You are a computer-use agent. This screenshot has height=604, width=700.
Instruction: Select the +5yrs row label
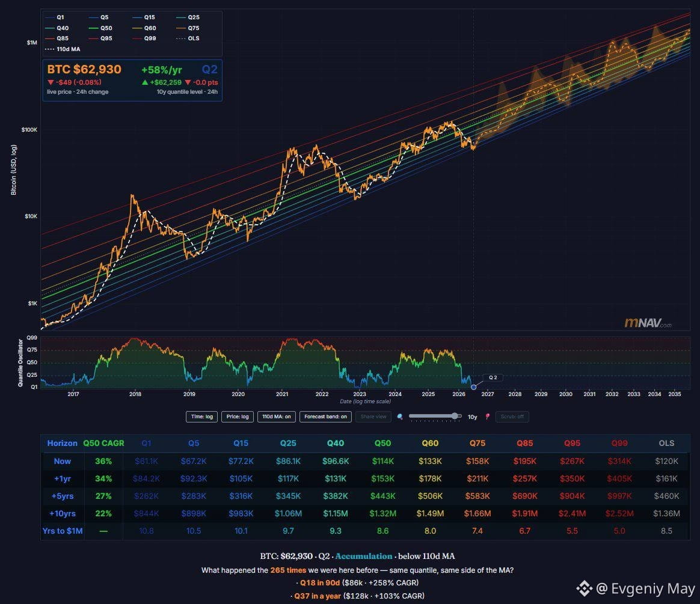click(63, 496)
